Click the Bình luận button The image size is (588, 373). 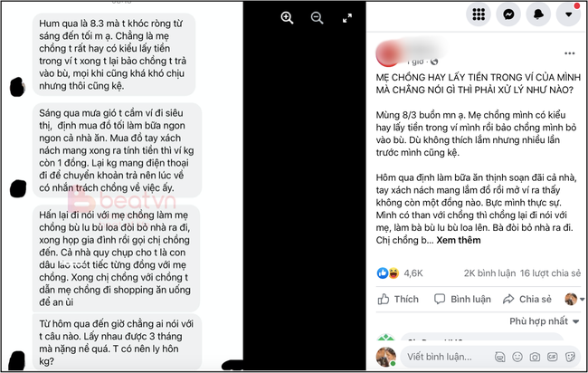tap(462, 299)
